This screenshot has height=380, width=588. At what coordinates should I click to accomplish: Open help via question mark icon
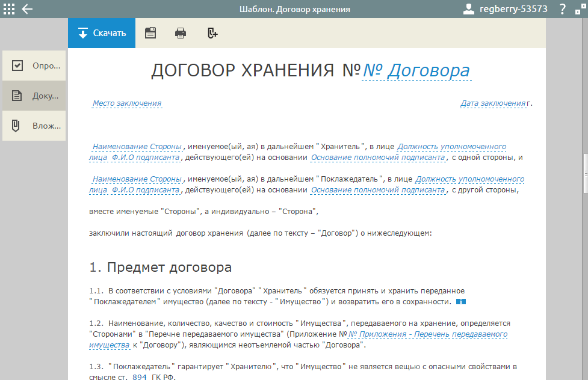(x=562, y=9)
